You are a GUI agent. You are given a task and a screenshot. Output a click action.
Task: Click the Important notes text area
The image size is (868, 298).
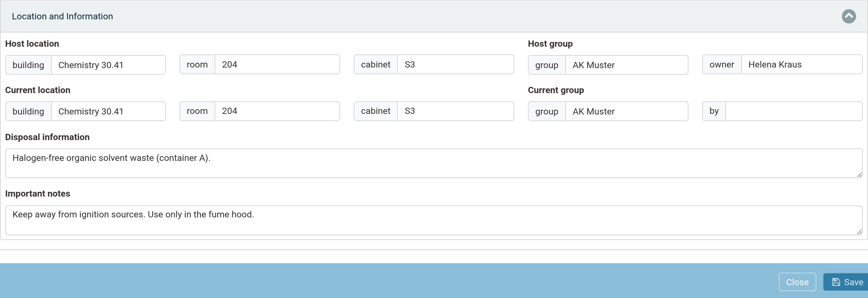coord(434,220)
